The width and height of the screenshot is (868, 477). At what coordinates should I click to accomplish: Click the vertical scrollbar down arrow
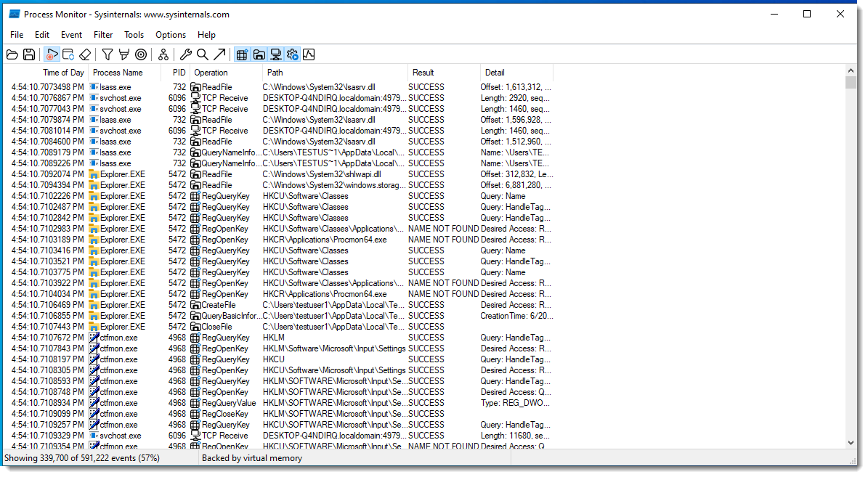tap(851, 442)
